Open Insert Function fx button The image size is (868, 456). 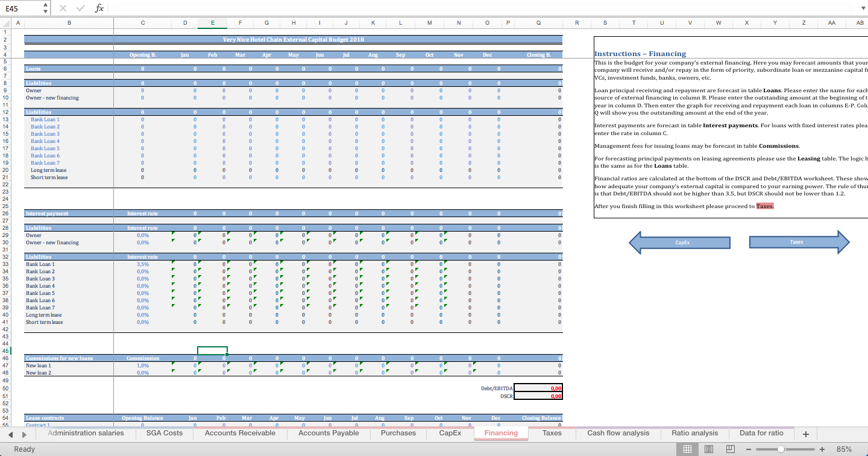point(99,8)
